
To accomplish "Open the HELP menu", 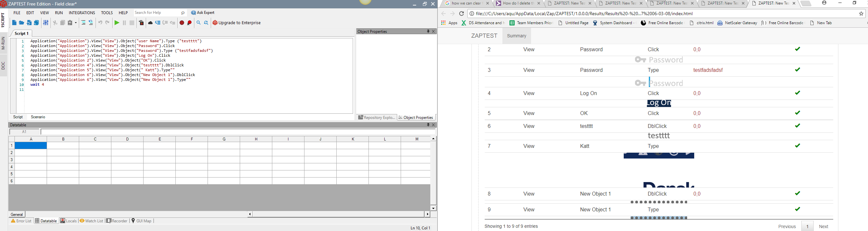I will point(123,13).
